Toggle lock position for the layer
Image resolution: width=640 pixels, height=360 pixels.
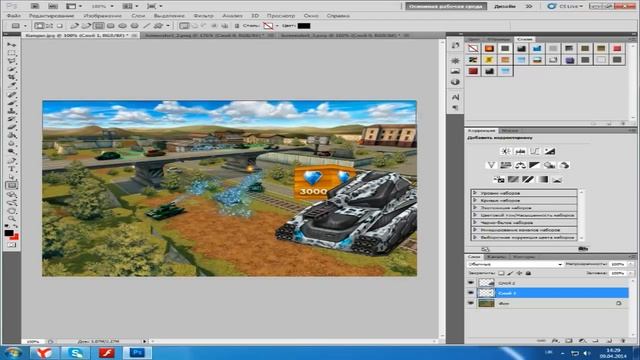pyautogui.click(x=519, y=273)
